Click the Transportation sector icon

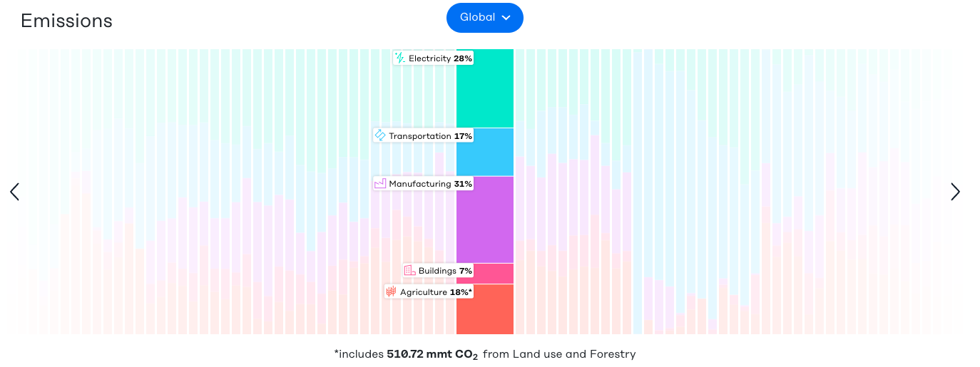[380, 135]
